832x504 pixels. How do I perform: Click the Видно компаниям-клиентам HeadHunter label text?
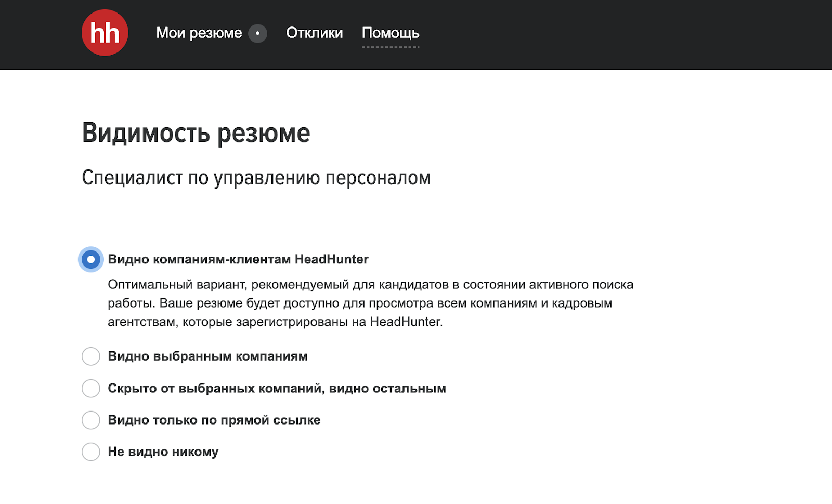(238, 259)
